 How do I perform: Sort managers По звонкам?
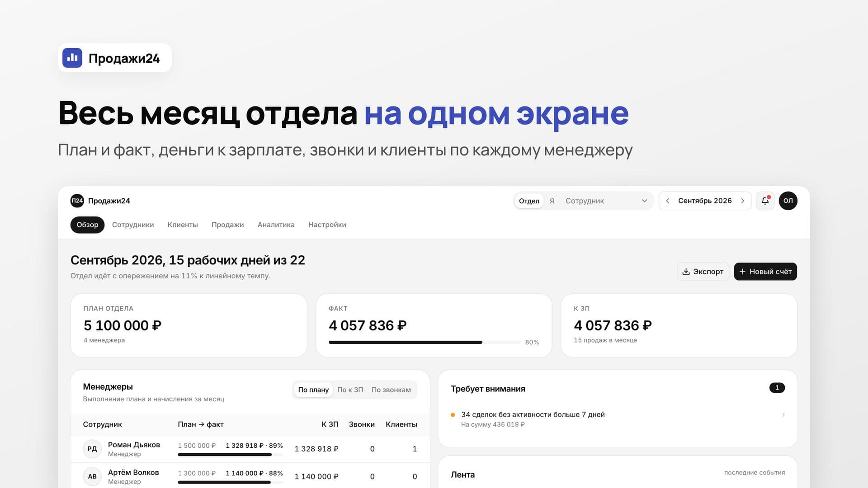[x=391, y=389]
